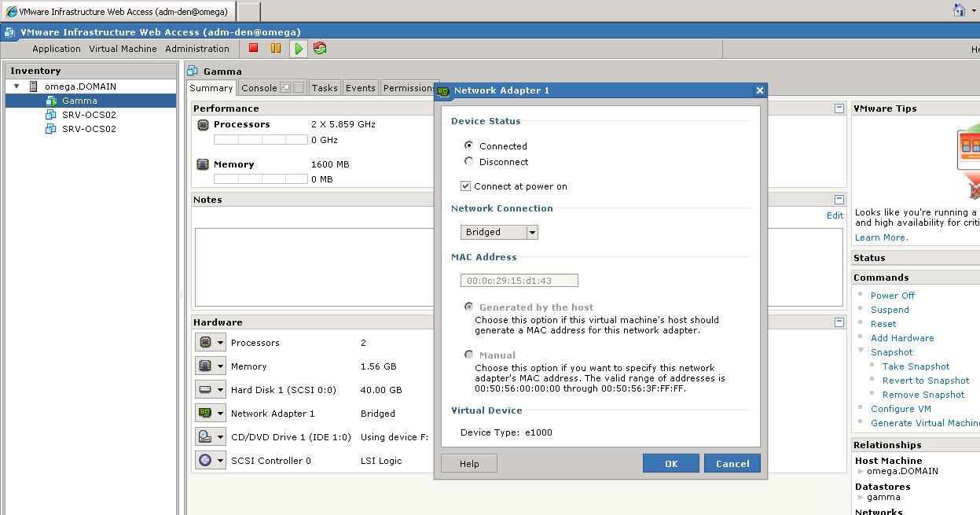Open the Processors hardware dropdown arrow
980x515 pixels.
pyautogui.click(x=221, y=343)
